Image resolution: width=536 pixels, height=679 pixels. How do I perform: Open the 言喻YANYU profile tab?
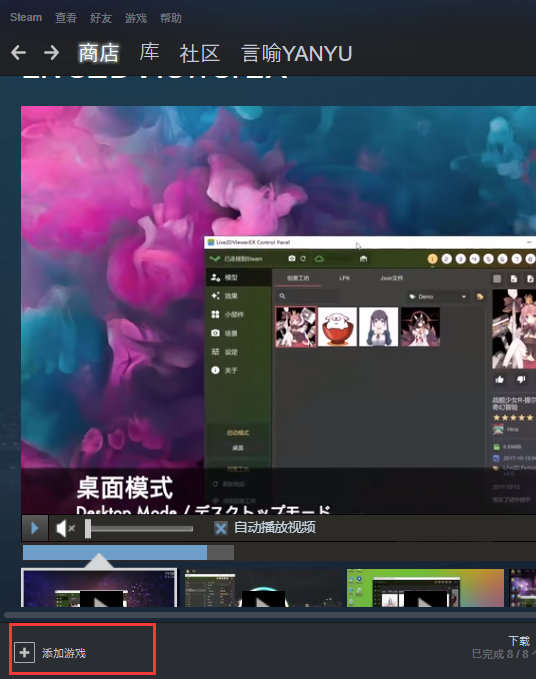click(x=297, y=54)
